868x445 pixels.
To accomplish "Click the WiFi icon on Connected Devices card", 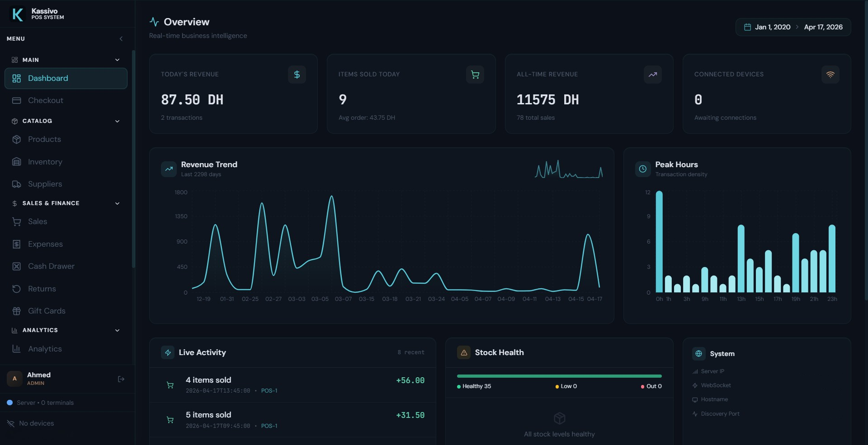I will [x=830, y=75].
